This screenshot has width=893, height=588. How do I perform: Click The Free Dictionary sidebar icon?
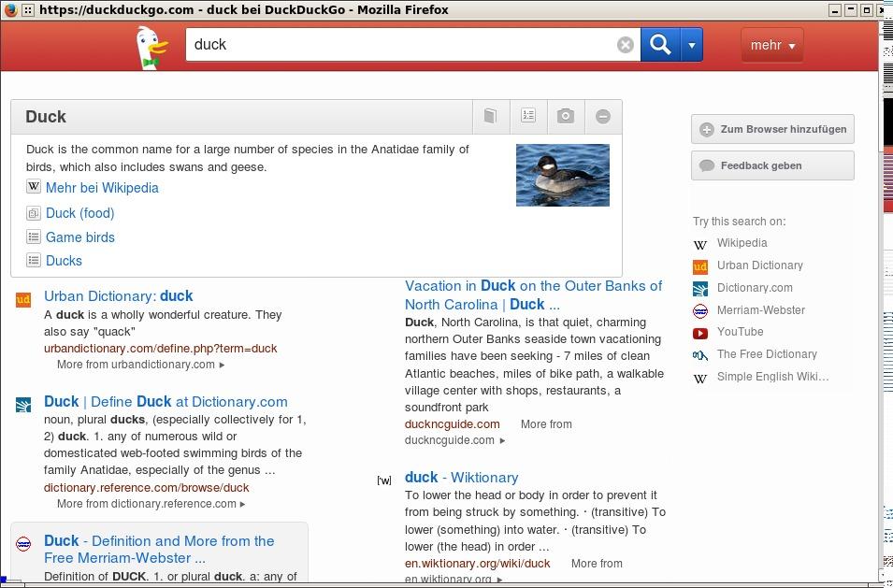click(x=699, y=354)
